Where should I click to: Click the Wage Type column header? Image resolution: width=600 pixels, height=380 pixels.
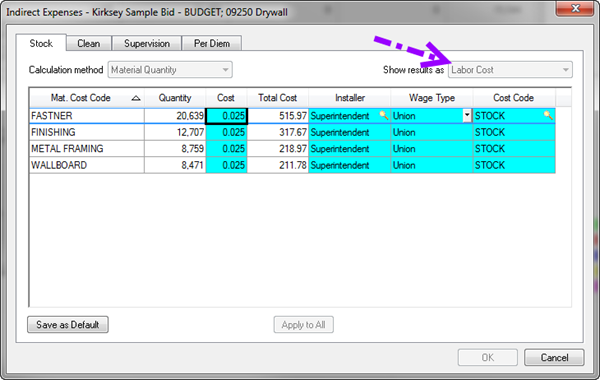pos(432,98)
